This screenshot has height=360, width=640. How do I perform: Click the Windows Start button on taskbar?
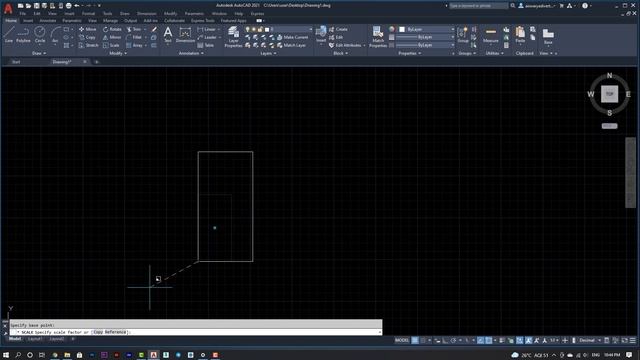pos(6,355)
